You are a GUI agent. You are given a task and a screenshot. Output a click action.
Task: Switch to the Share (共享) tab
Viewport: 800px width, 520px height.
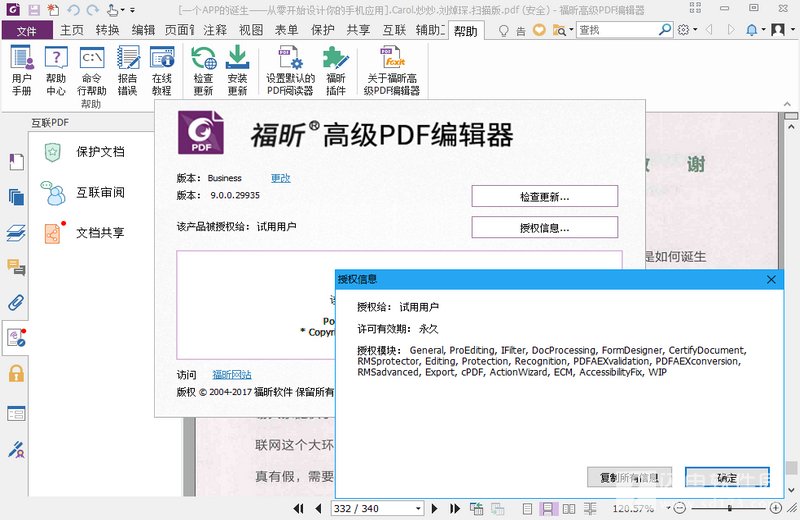tap(358, 30)
